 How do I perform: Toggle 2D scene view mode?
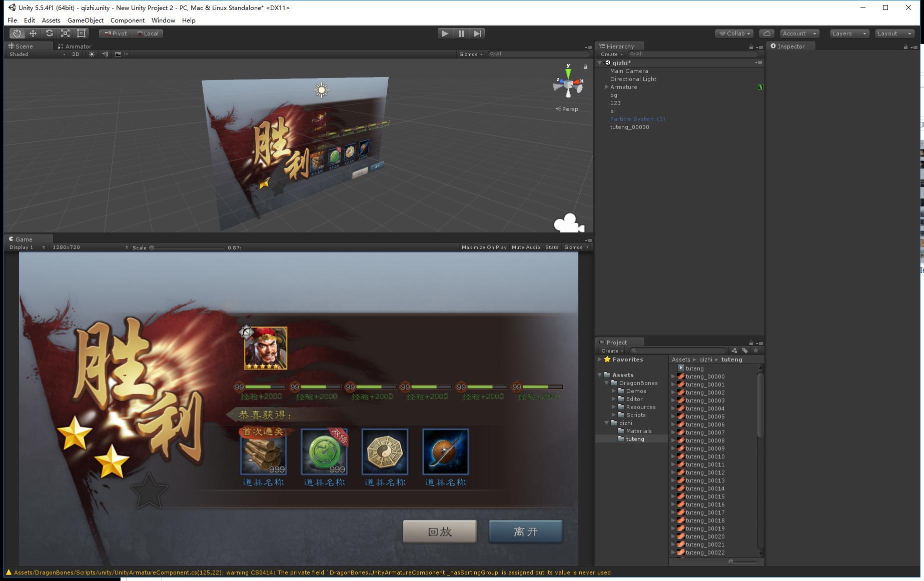tap(76, 54)
